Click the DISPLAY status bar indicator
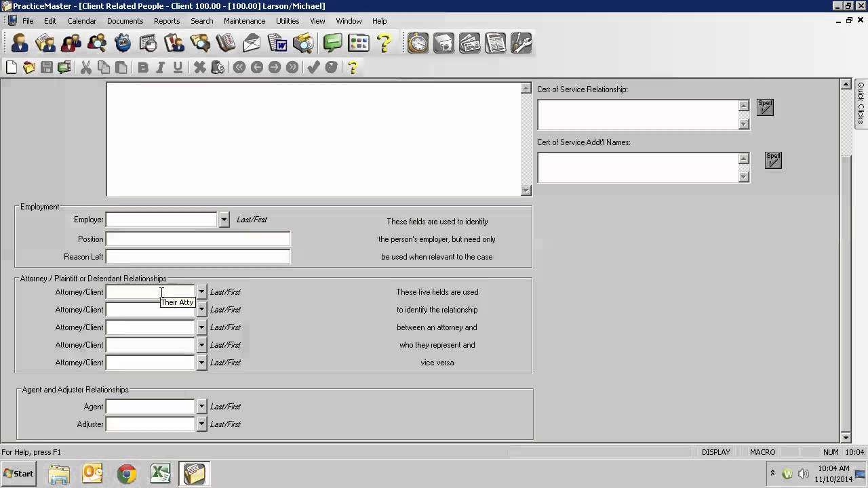The width and height of the screenshot is (868, 488). pos(716,452)
